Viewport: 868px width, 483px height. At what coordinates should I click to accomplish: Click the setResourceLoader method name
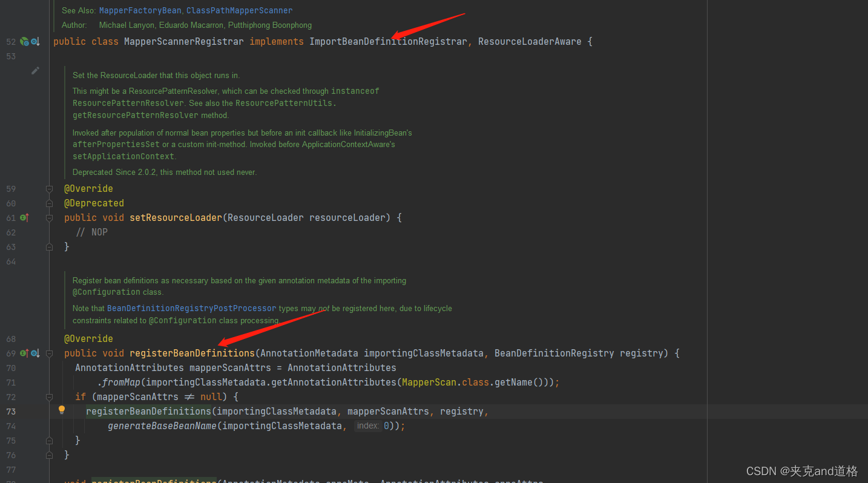(x=176, y=218)
